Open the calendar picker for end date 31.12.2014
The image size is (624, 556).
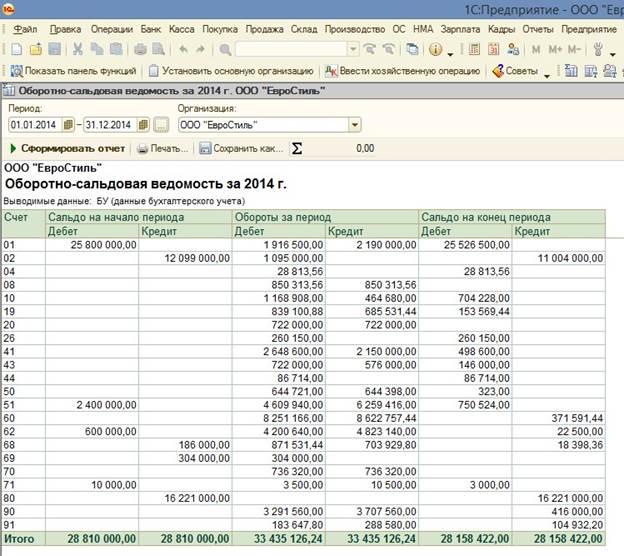144,125
